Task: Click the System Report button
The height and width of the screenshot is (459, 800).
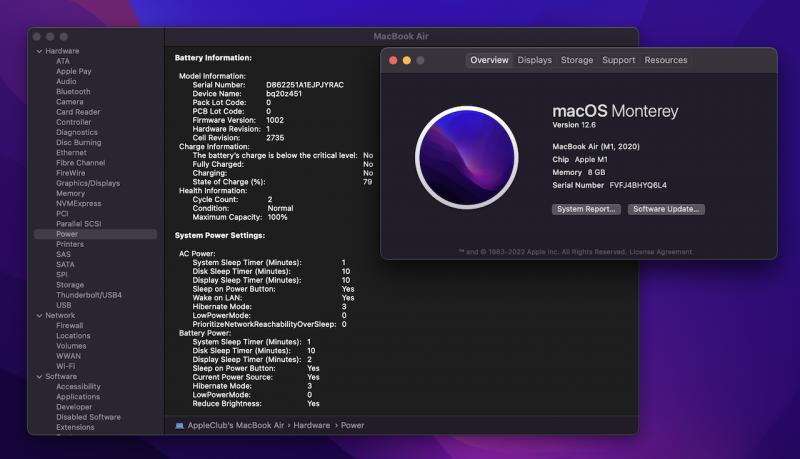Action: click(585, 209)
